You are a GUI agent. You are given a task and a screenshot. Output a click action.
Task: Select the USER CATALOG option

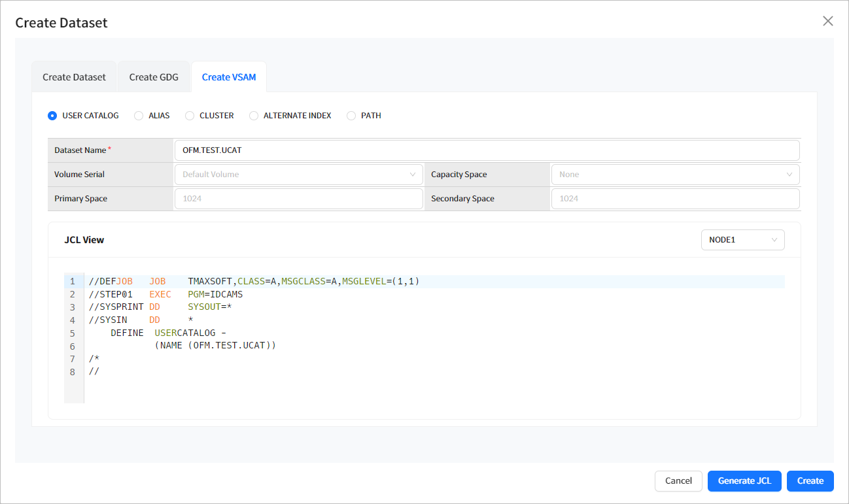tap(52, 116)
